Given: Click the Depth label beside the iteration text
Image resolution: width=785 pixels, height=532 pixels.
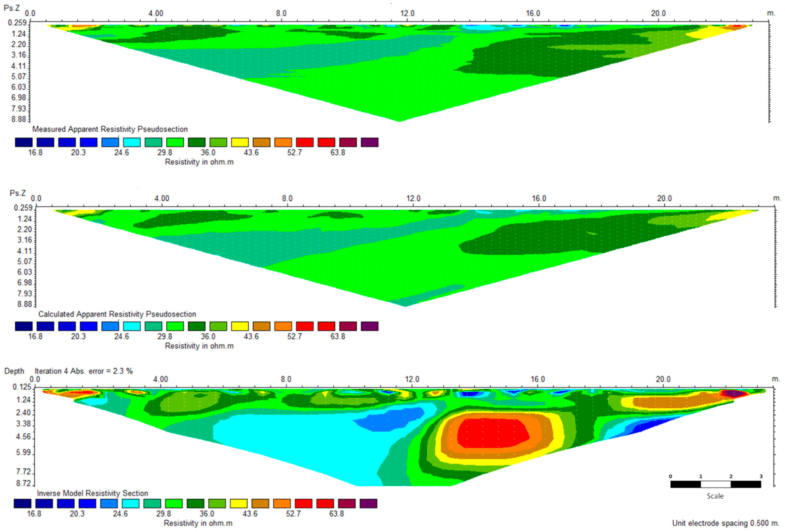Looking at the screenshot, I should [14, 371].
